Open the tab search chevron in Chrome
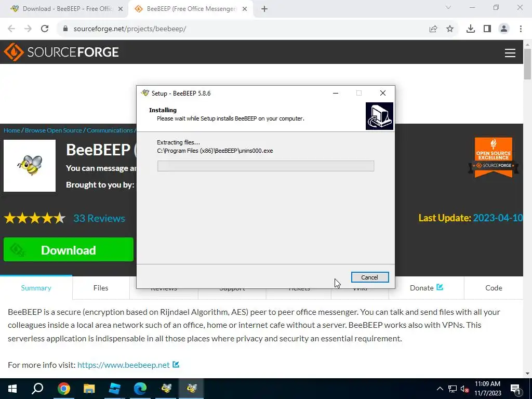532x399 pixels. point(448,7)
